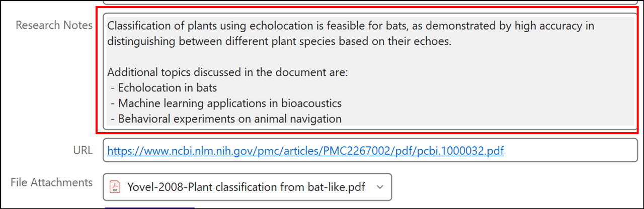Click the dark purple bar below attachments
This screenshot has height=209, width=644.
149,207
